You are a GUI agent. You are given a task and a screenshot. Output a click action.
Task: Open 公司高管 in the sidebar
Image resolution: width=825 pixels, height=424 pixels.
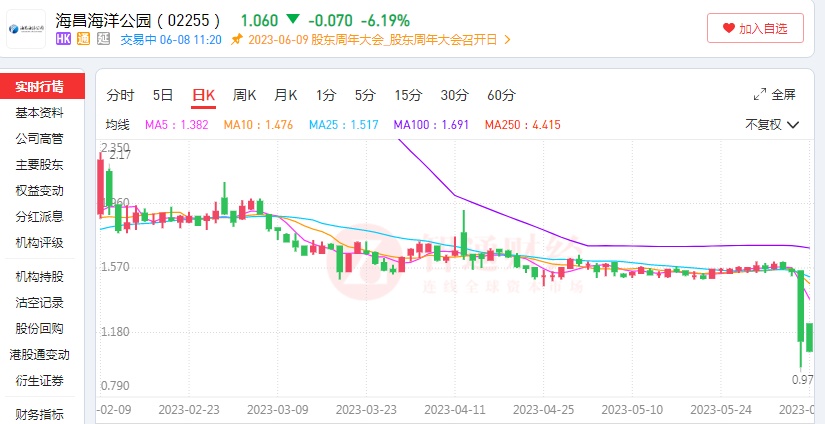tap(39, 139)
